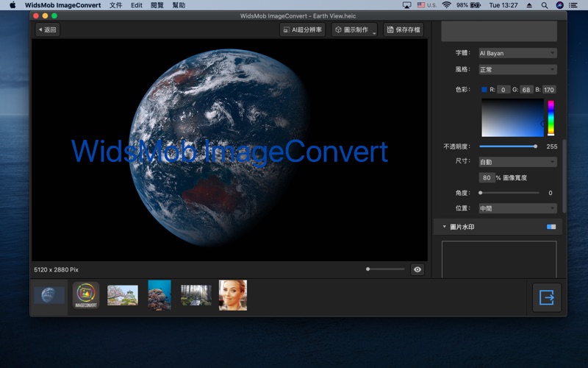Open the 幫助 menu

179,5
